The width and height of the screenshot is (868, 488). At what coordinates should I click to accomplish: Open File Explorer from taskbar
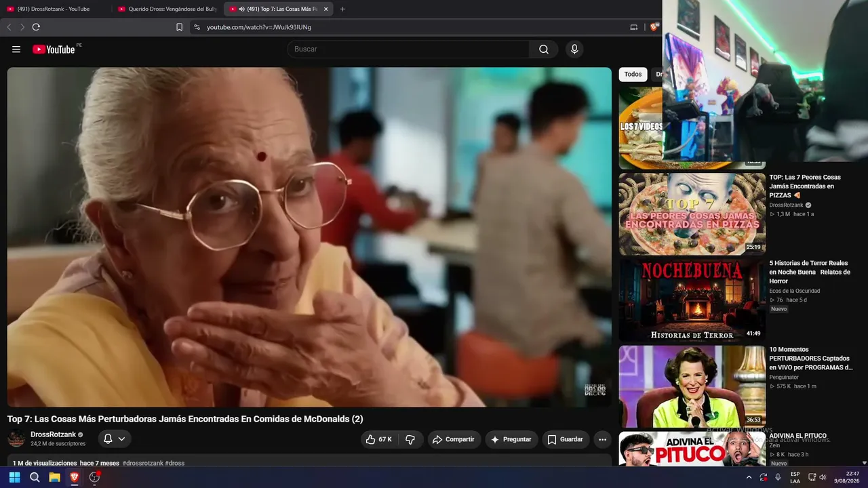pos(54,477)
